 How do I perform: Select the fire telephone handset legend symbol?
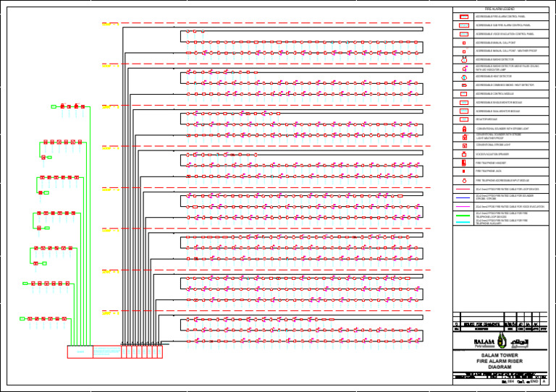[464, 163]
